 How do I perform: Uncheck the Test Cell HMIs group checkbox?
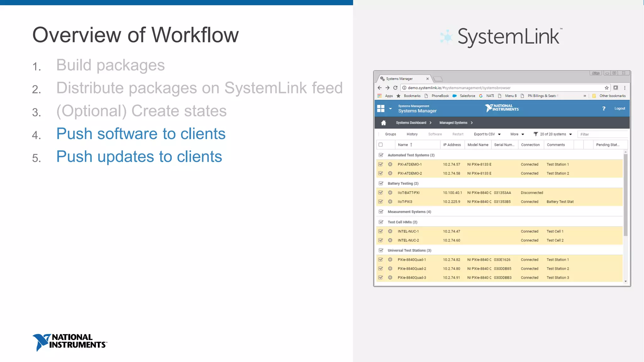click(381, 222)
